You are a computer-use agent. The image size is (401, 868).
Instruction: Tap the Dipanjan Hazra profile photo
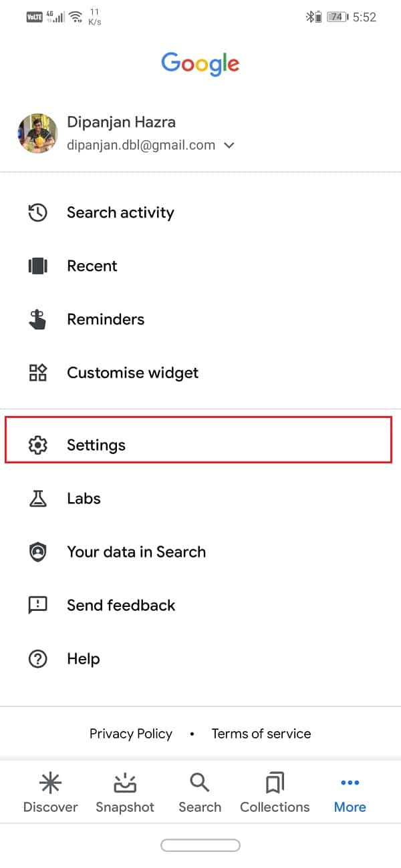37,134
